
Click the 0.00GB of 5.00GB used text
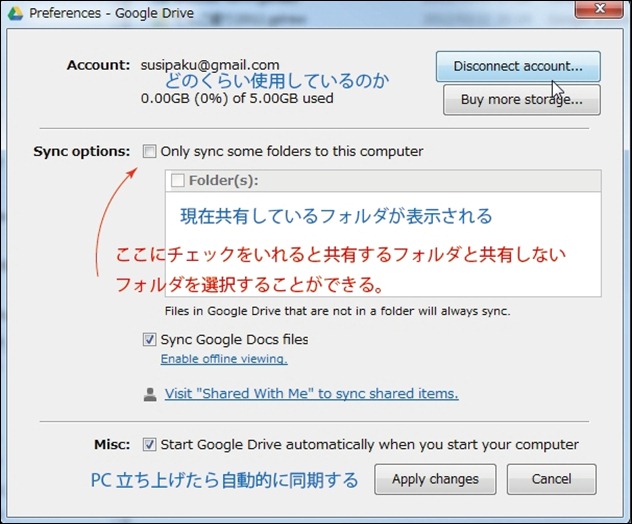click(x=237, y=98)
